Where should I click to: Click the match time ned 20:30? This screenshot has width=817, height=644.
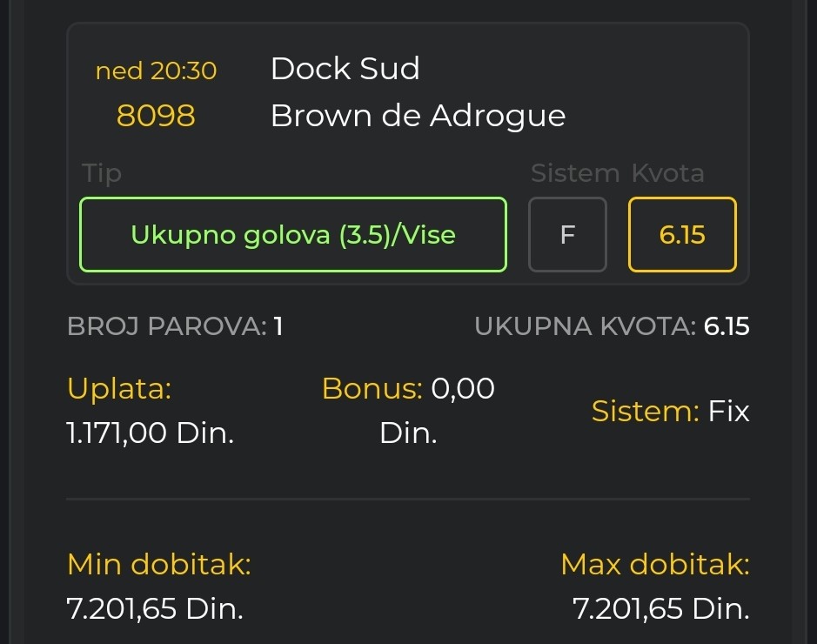[156, 70]
